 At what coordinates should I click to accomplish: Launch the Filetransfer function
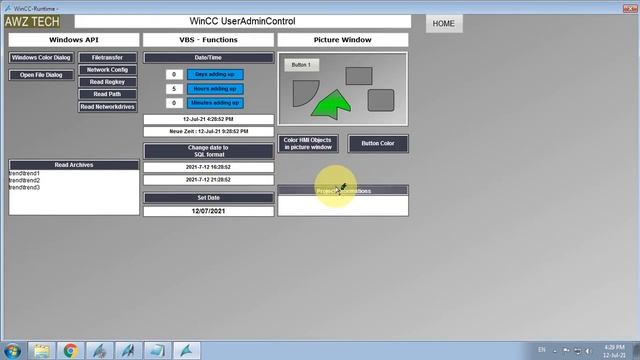[107, 58]
